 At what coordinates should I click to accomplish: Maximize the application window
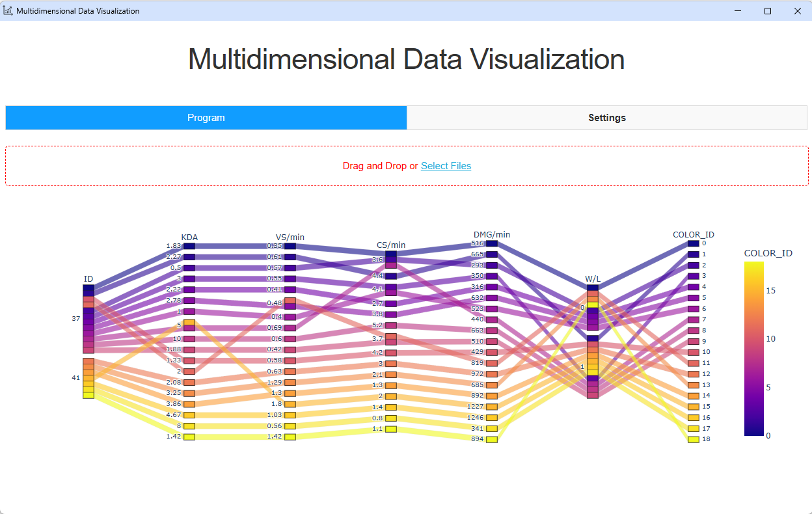768,11
